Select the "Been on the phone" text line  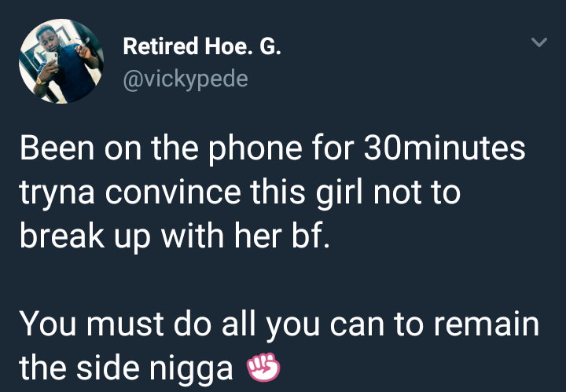(x=273, y=148)
